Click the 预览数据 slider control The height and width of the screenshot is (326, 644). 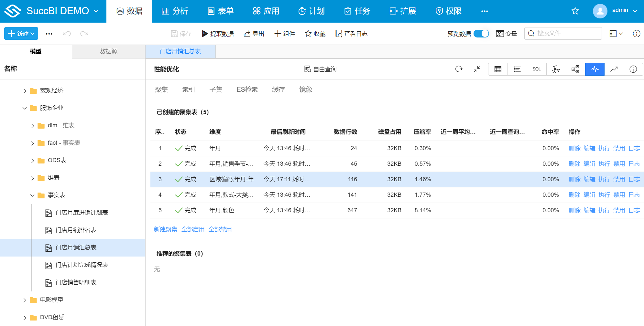[481, 33]
